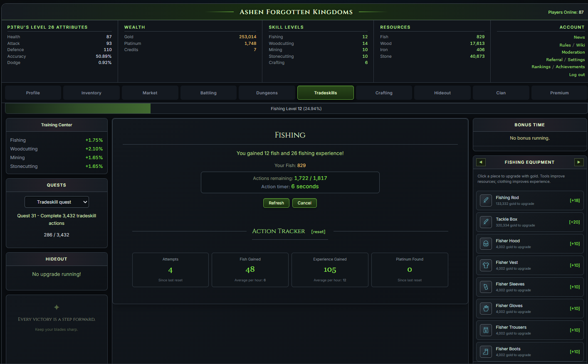Open the Premium tab
The image size is (588, 364).
(x=559, y=93)
